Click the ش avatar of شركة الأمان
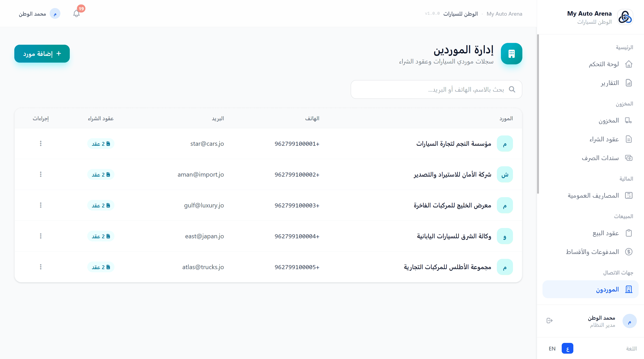This screenshot has width=644, height=359. pyautogui.click(x=505, y=175)
